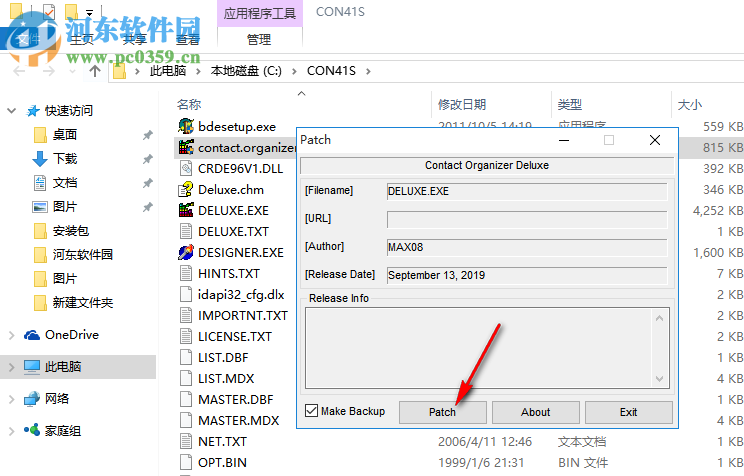This screenshot has width=744, height=476.
Task: Expand the 此电脑 tree node
Action: [x=12, y=367]
